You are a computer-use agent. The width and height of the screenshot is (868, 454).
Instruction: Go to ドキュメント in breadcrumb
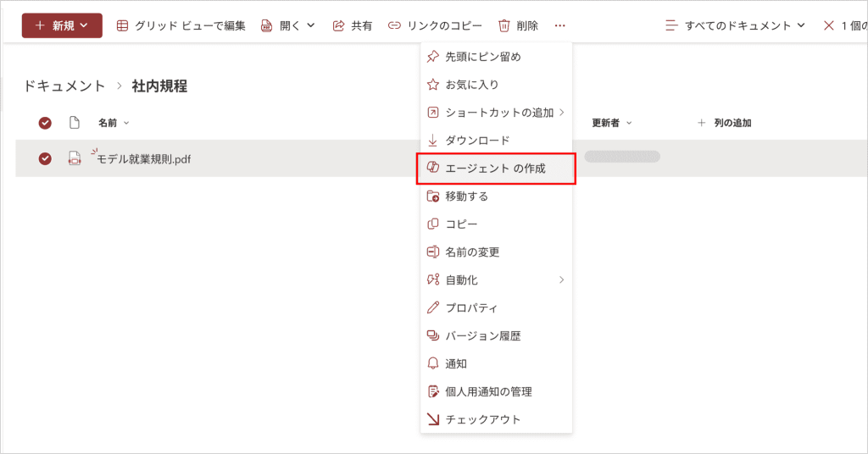pyautogui.click(x=64, y=86)
